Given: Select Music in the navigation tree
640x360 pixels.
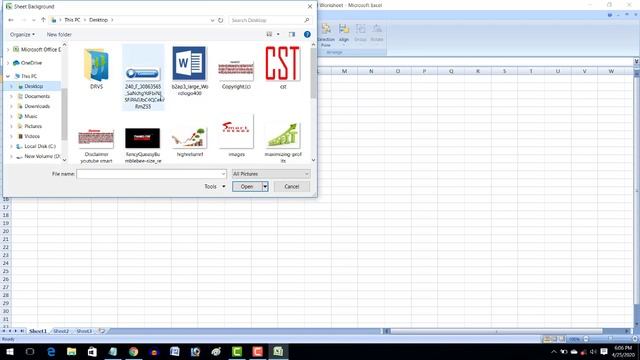Looking at the screenshot, I should click(x=31, y=116).
